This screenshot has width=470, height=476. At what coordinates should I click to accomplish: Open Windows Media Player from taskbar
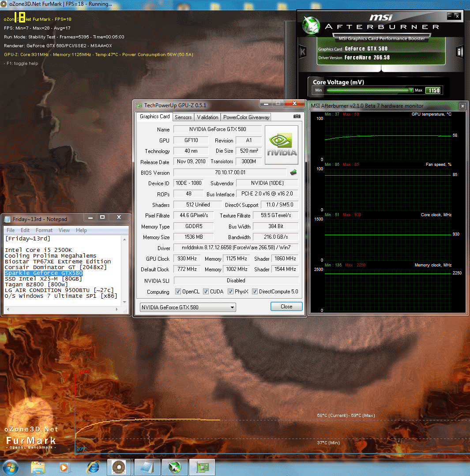click(64, 467)
